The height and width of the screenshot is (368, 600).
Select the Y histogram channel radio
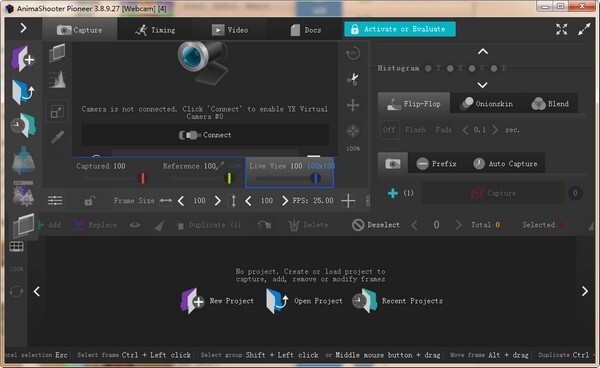pos(428,68)
